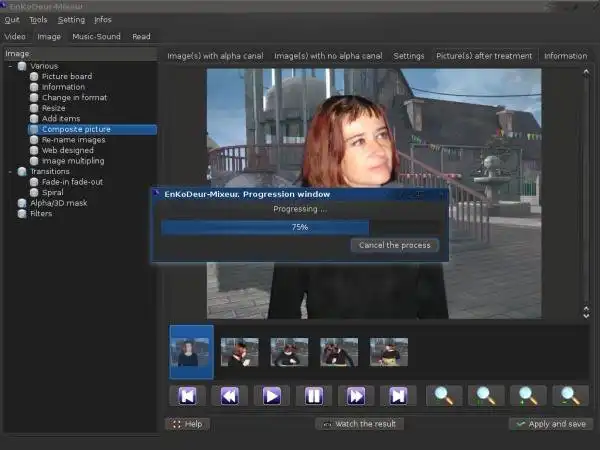Click the first magnifier zoom icon
Image resolution: width=600 pixels, height=450 pixels.
[443, 395]
